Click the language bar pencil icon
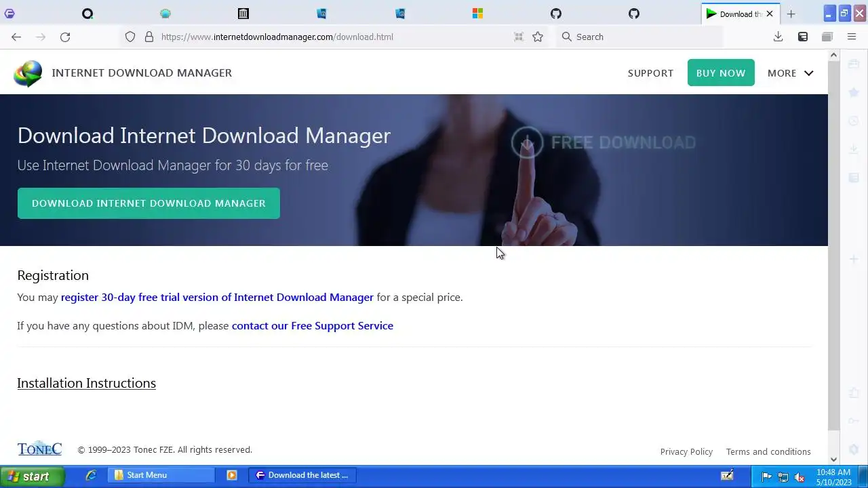 tap(727, 475)
